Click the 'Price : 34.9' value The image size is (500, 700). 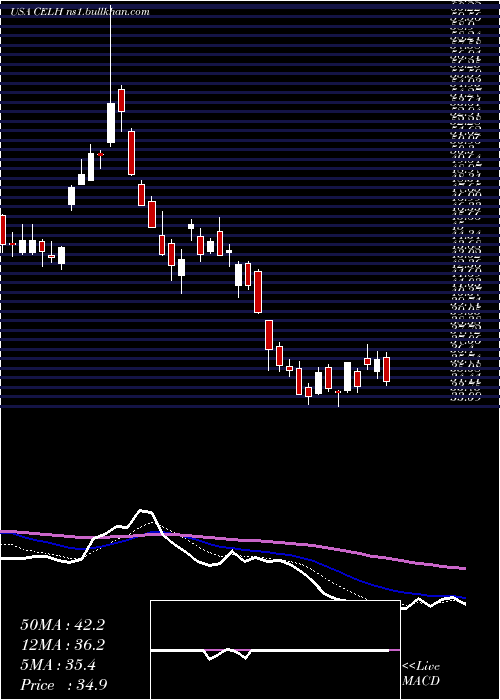[x=62, y=684]
